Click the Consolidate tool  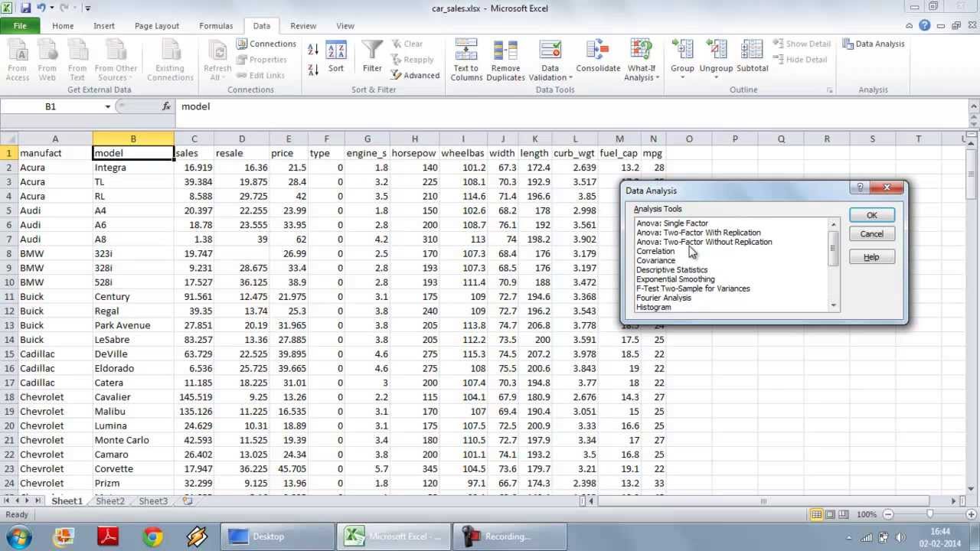[598, 57]
